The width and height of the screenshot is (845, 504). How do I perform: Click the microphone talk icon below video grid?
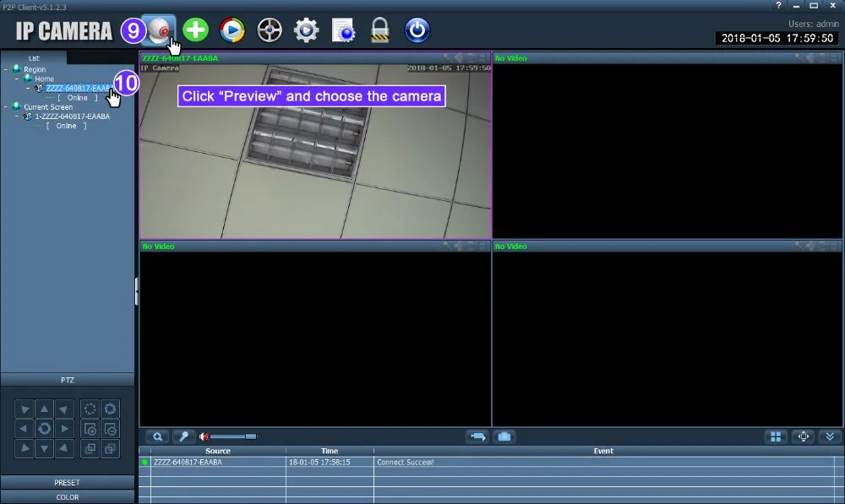tap(183, 436)
